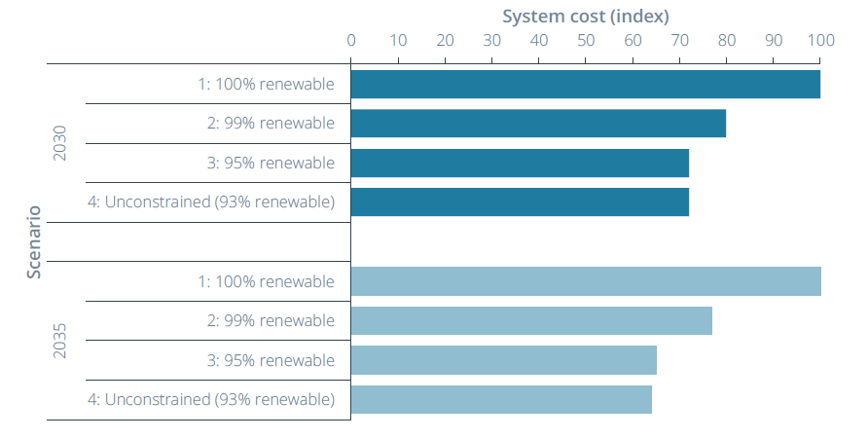This screenshot has width=868, height=439.
Task: Click the System cost (index) axis title
Action: (585, 17)
